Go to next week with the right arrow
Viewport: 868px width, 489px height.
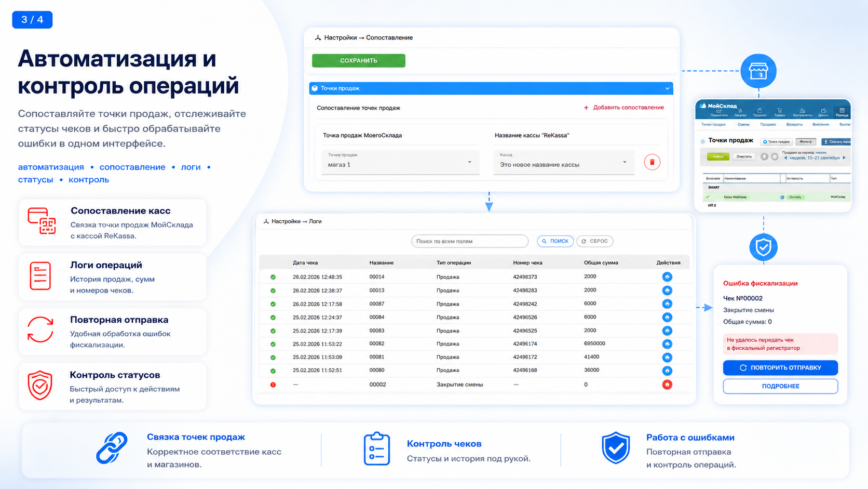(844, 158)
